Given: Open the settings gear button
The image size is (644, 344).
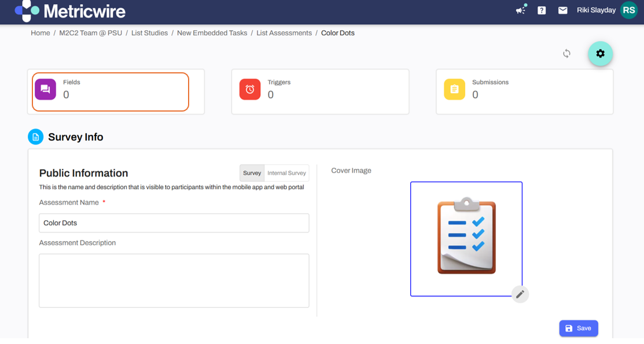Looking at the screenshot, I should [x=600, y=54].
